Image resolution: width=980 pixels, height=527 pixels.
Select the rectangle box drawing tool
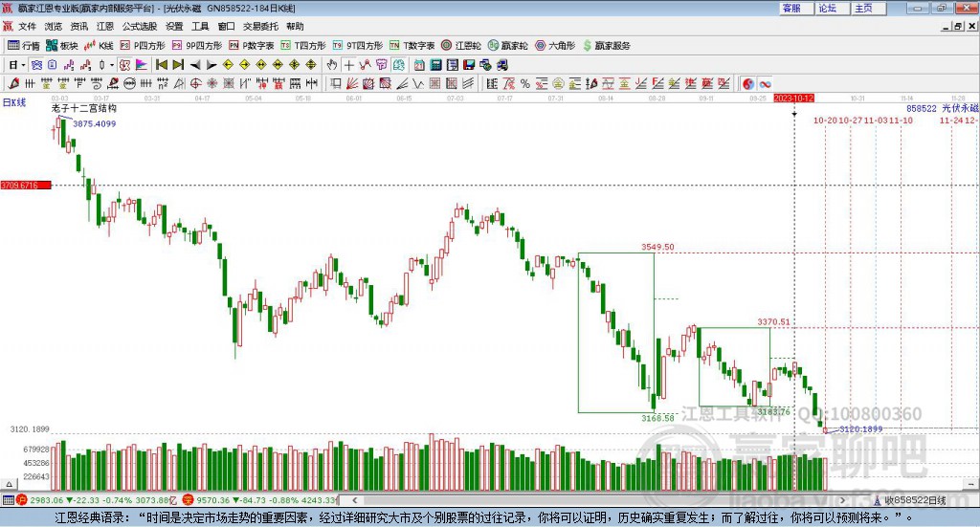tap(336, 83)
